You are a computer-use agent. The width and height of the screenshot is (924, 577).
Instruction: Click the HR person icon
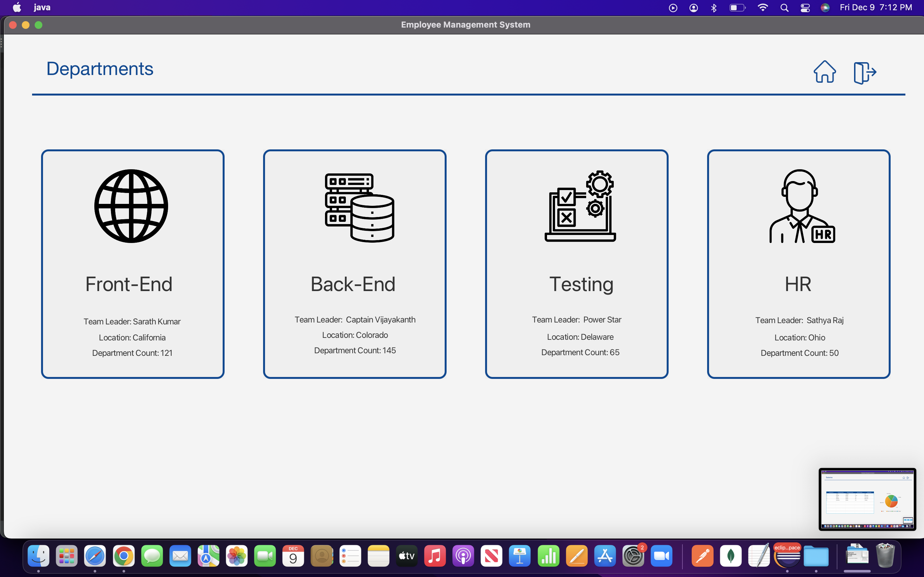pyautogui.click(x=801, y=206)
